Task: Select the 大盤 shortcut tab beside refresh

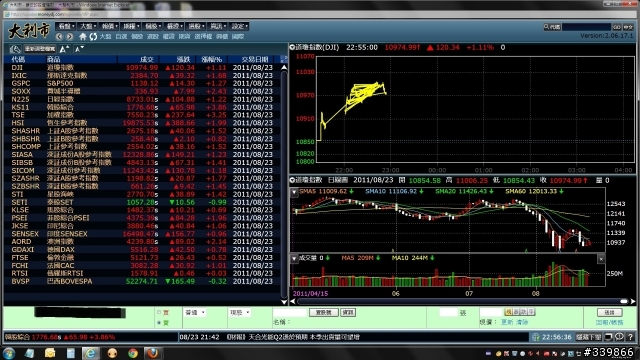Action: (105, 37)
